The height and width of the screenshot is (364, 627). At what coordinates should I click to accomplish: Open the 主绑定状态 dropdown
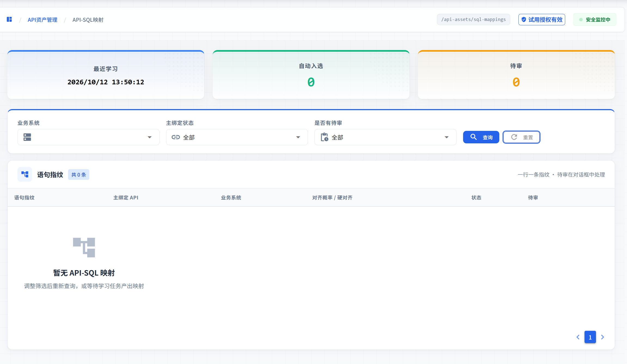click(x=237, y=137)
